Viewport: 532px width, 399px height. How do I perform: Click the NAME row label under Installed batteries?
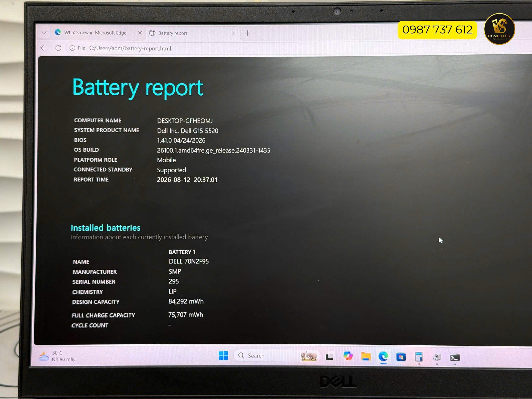coord(81,262)
